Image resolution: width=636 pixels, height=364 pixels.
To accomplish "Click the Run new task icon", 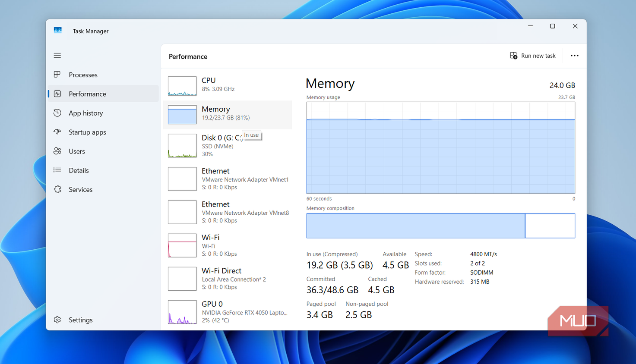I will point(513,56).
